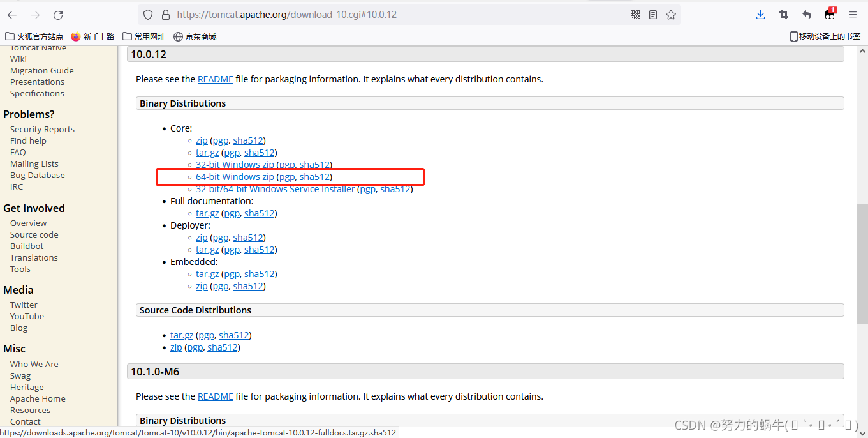Open Find help sidebar link
This screenshot has width=868, height=438.
pyautogui.click(x=28, y=140)
